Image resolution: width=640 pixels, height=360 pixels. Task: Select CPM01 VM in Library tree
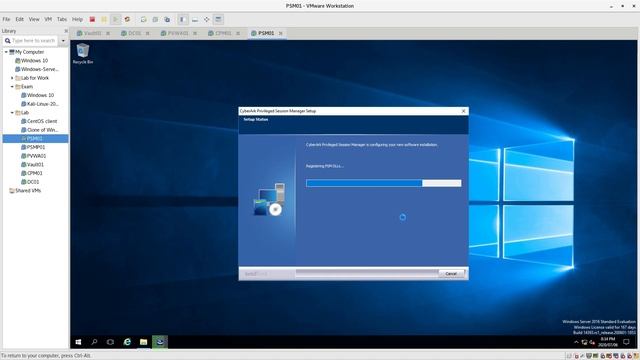32,173
